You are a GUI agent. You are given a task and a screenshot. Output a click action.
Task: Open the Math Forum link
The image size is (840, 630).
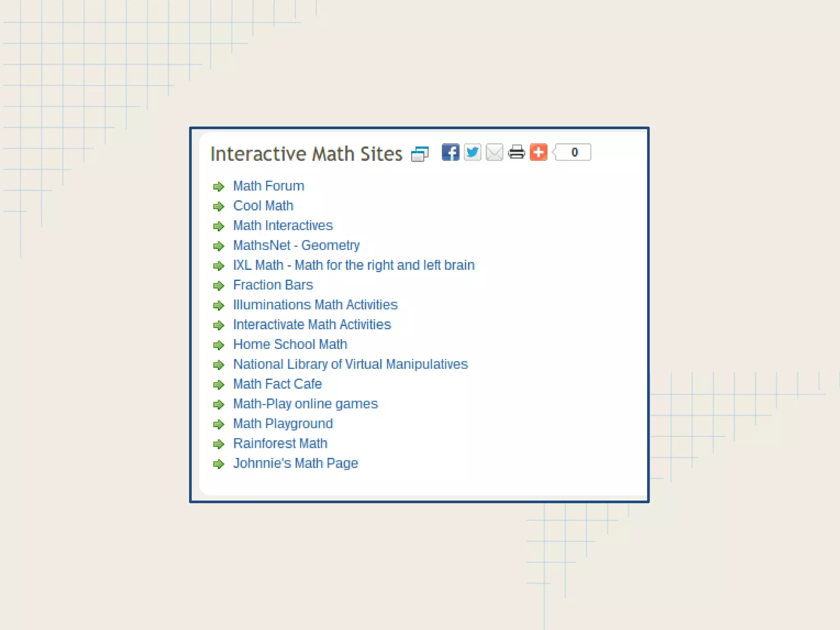point(269,186)
